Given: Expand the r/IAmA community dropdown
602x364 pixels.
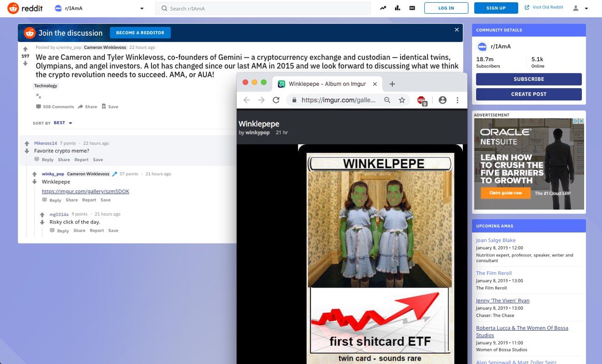Looking at the screenshot, I should (x=142, y=8).
